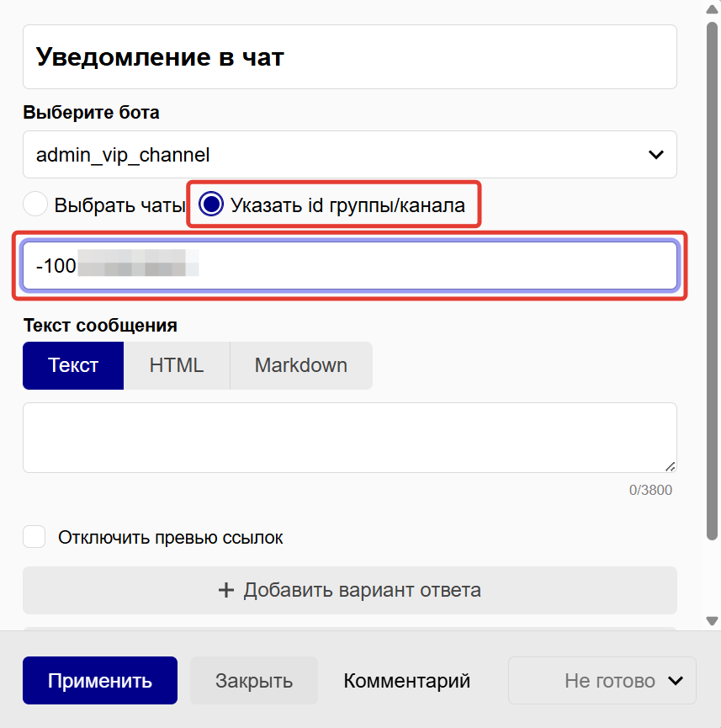Select the 'Выбрать чаты' radio option
This screenshot has height=728, width=721.
[x=34, y=204]
